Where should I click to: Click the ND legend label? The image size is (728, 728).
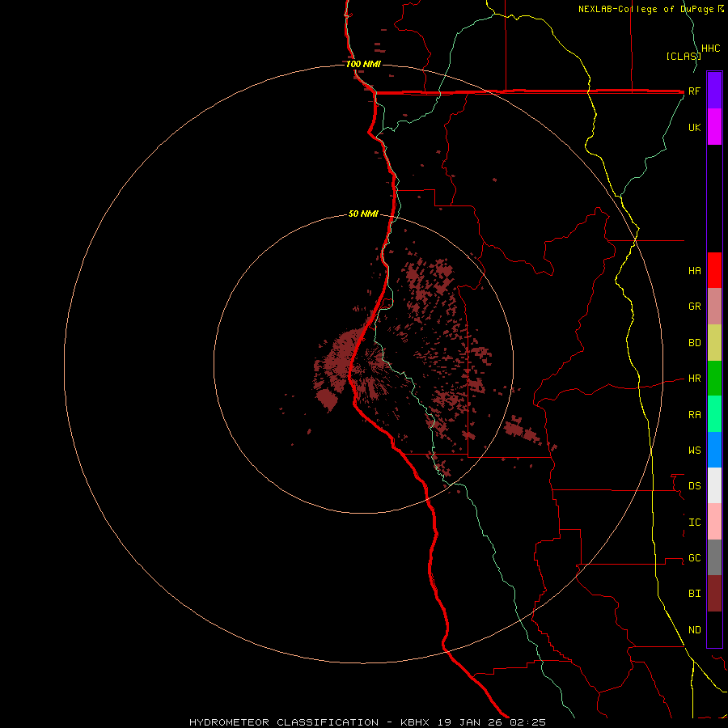tap(694, 630)
